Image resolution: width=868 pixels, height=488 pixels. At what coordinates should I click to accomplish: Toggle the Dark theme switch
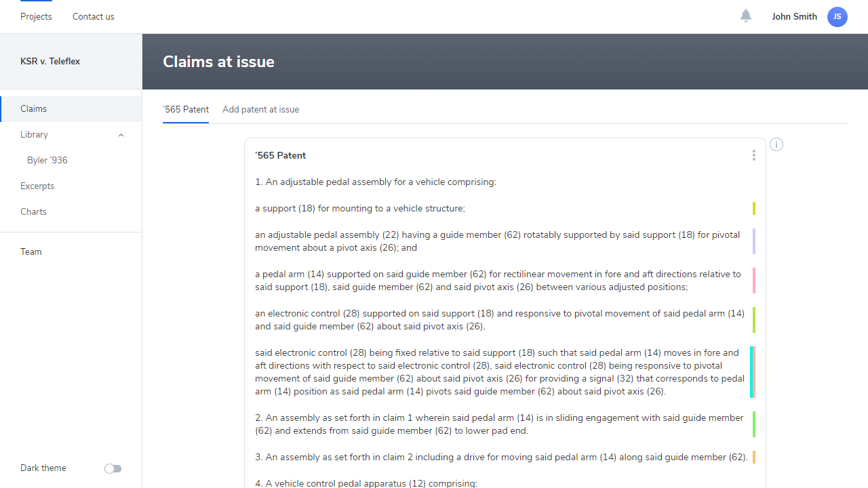[113, 468]
